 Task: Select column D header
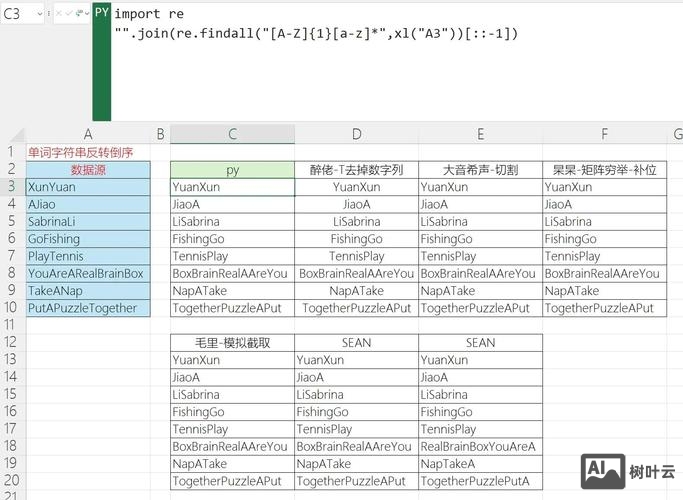pyautogui.click(x=356, y=134)
